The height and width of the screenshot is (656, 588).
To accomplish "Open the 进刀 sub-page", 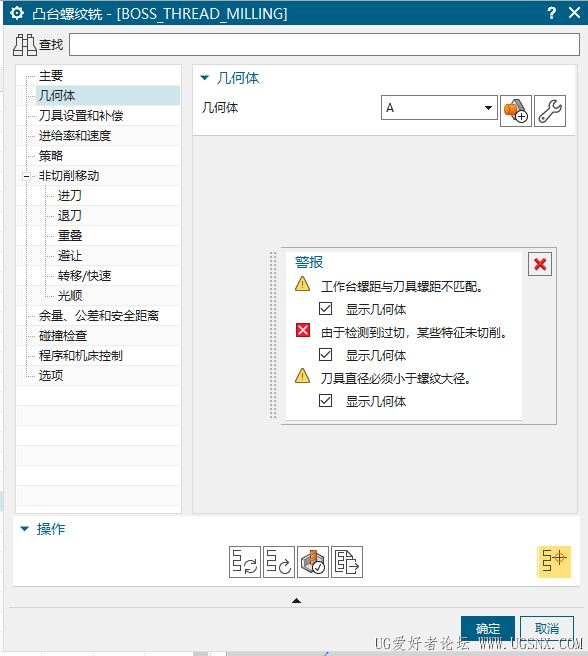I will [69, 196].
